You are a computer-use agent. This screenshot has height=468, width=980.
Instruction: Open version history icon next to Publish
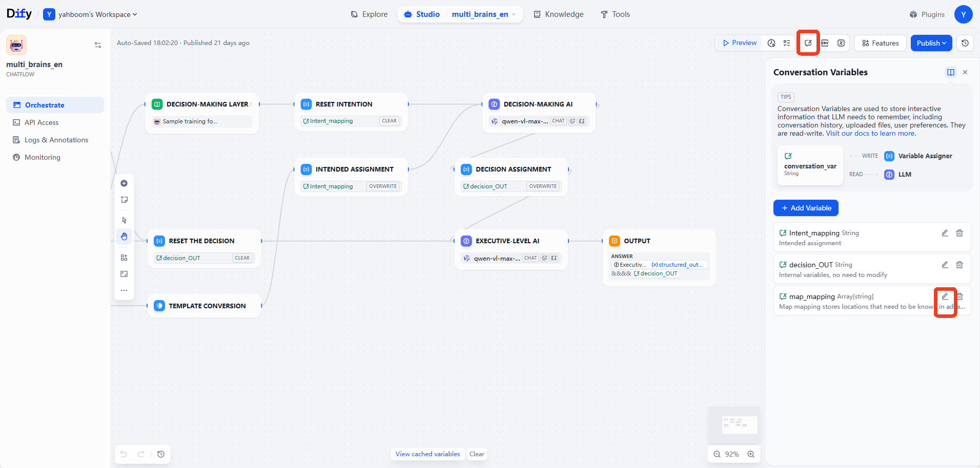[965, 43]
